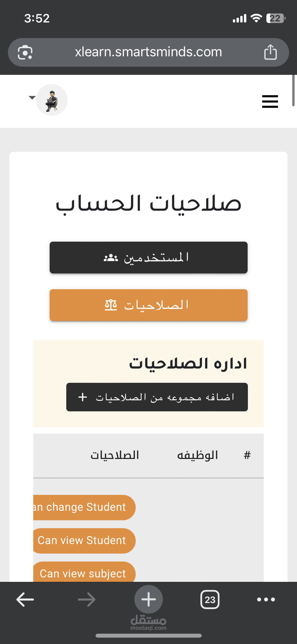Viewport: 297px width, 644px height.
Task: Tap the camera lens search icon
Action: click(25, 52)
